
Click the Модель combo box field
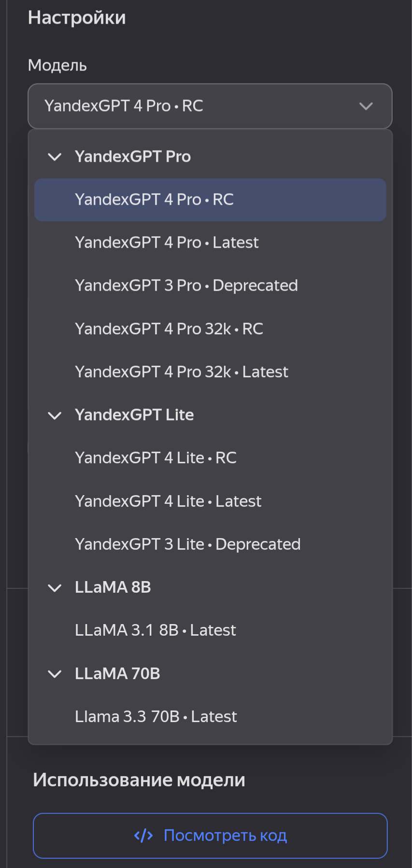click(210, 106)
